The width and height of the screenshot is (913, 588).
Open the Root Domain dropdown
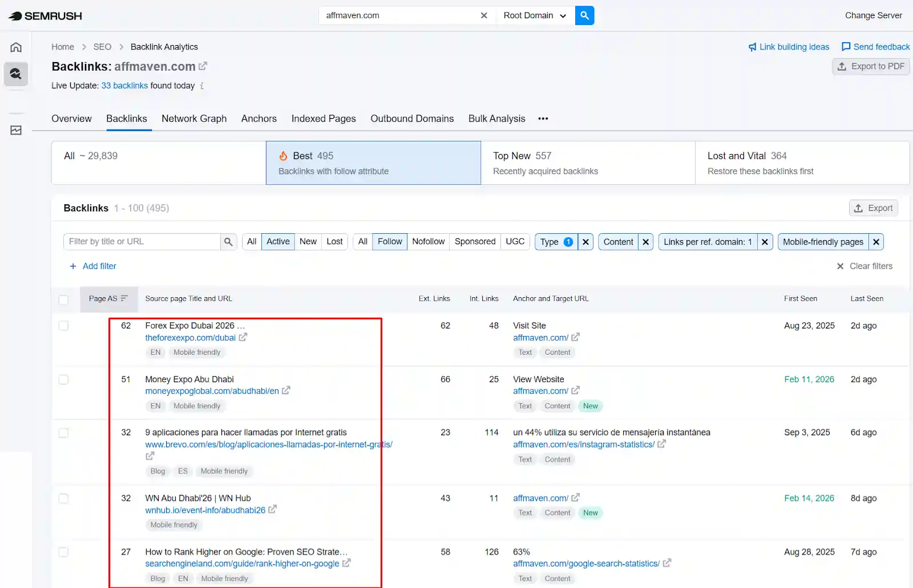(534, 15)
